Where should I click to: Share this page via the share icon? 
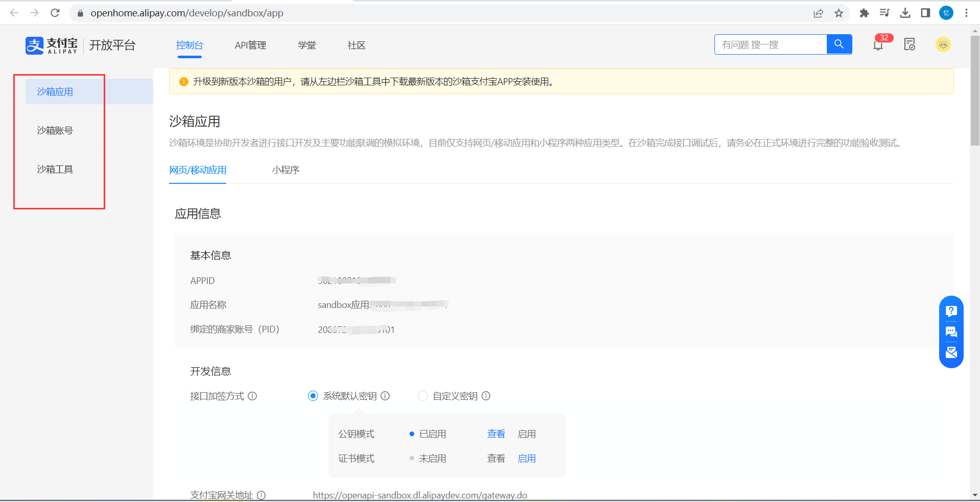[x=818, y=13]
